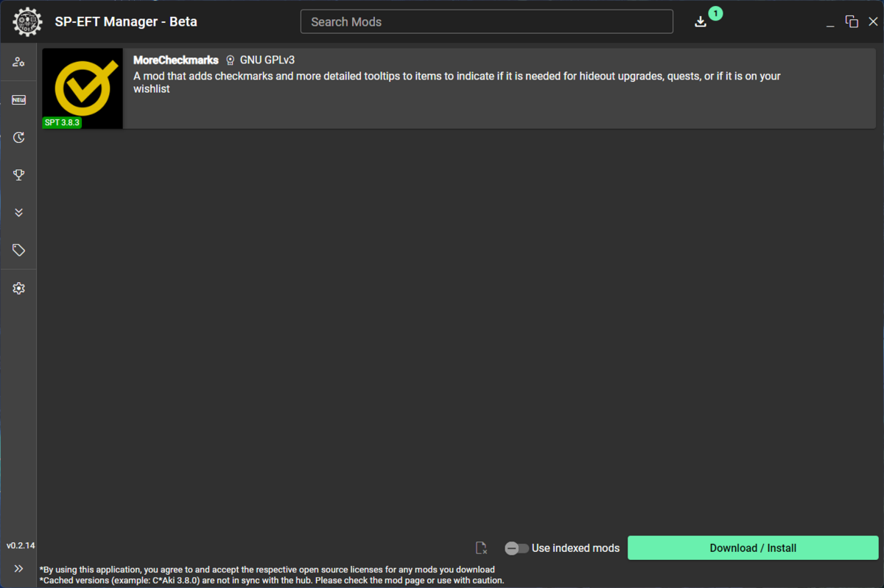The height and width of the screenshot is (588, 884).
Task: Enable the Use indexed mods toggle
Action: pos(516,547)
